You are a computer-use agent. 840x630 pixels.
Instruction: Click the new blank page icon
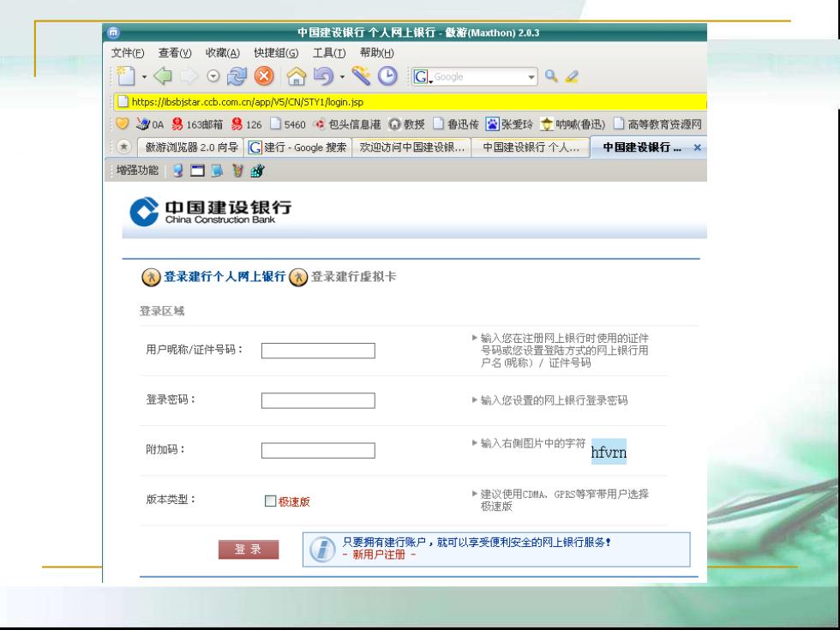click(x=126, y=76)
